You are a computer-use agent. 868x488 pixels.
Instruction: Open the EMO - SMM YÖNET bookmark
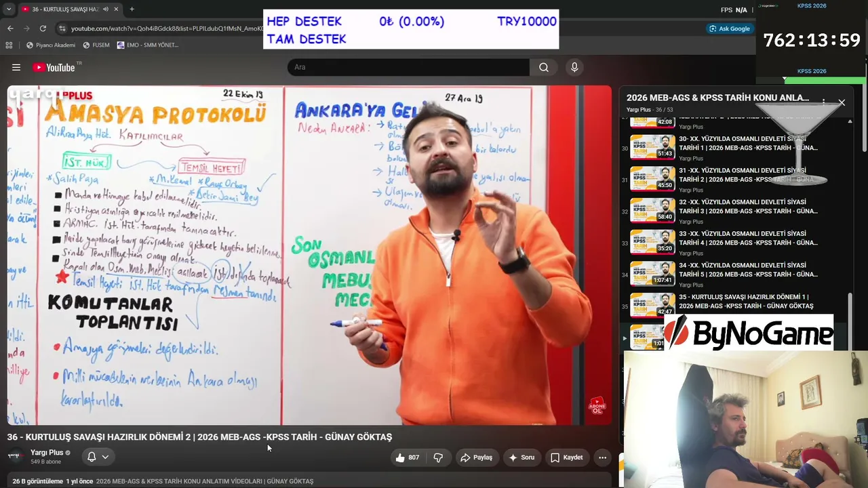147,45
